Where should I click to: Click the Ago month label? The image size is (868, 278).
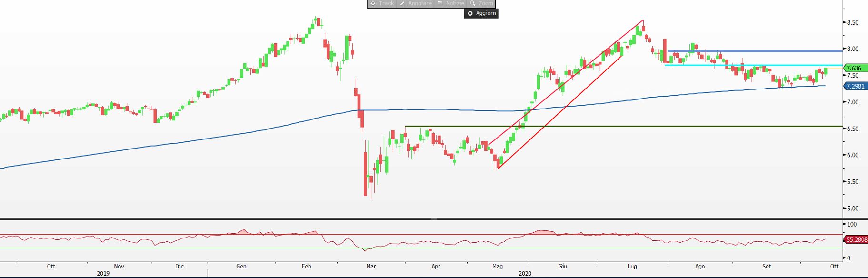pyautogui.click(x=700, y=267)
